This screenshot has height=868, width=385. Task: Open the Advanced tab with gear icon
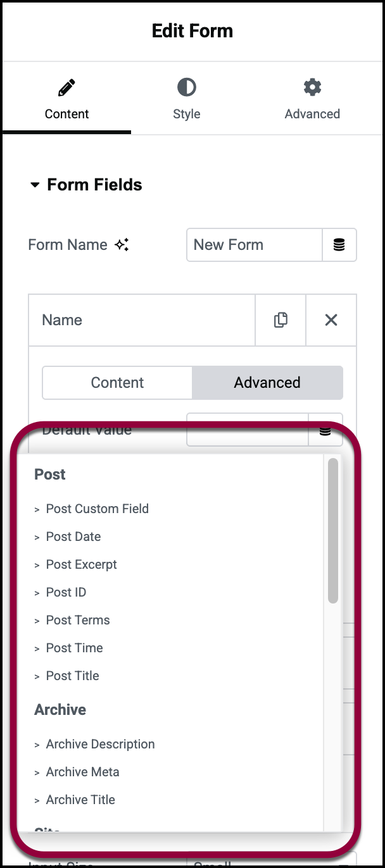312,99
